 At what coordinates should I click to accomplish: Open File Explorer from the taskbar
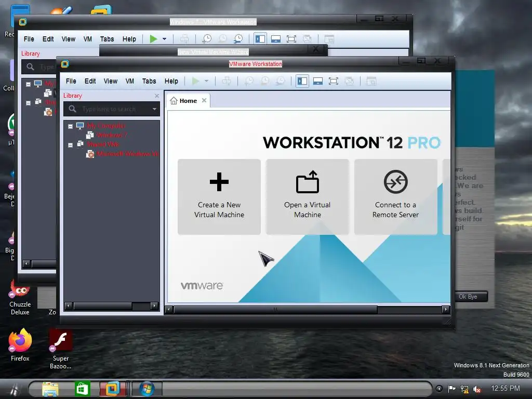point(50,389)
